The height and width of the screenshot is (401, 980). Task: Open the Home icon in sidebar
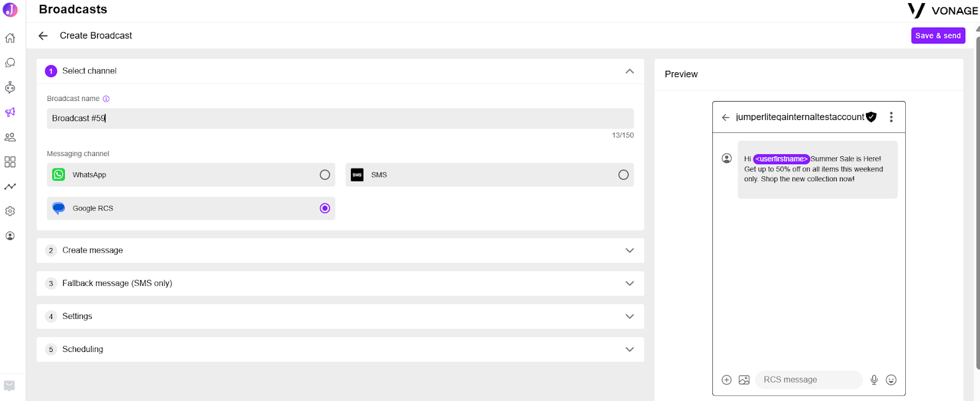10,38
